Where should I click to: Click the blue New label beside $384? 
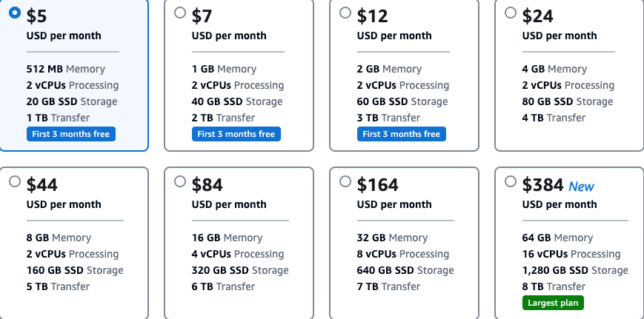[x=581, y=187]
